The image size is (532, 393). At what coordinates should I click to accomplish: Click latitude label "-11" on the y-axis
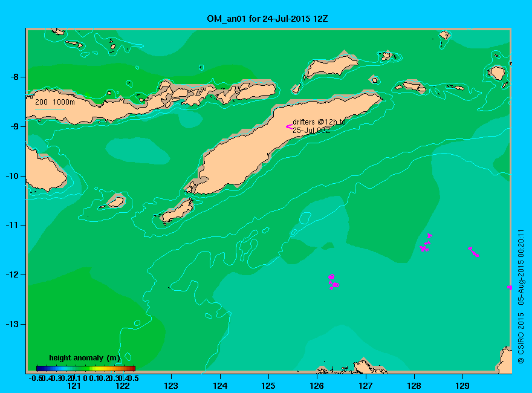pyautogui.click(x=13, y=225)
